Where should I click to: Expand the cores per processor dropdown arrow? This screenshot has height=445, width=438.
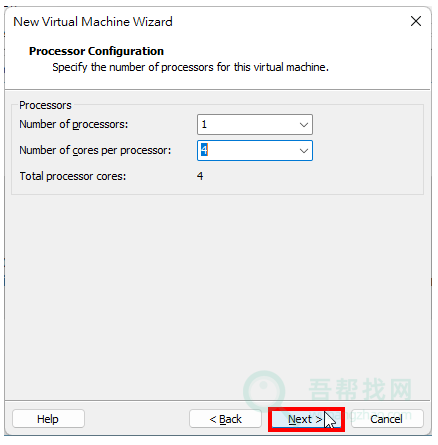[x=304, y=151]
